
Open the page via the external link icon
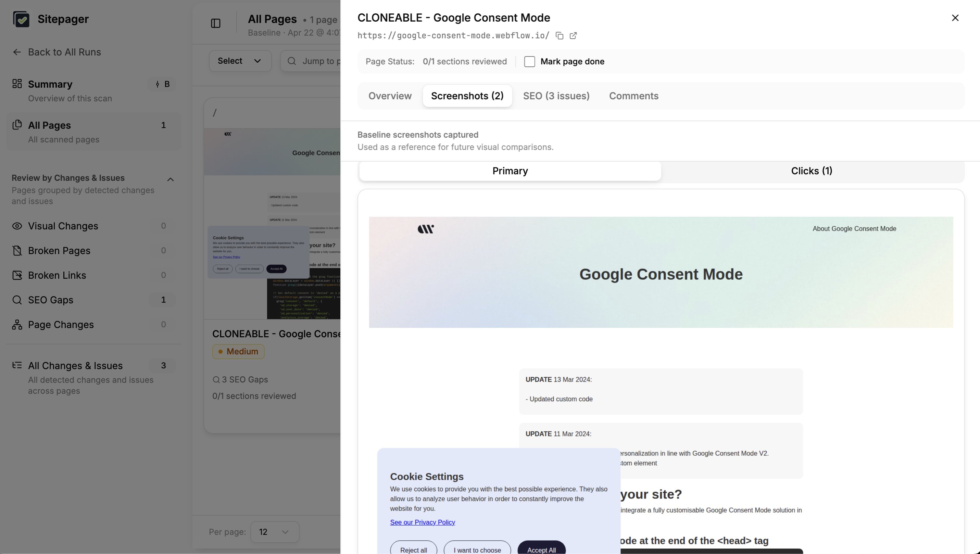(573, 35)
